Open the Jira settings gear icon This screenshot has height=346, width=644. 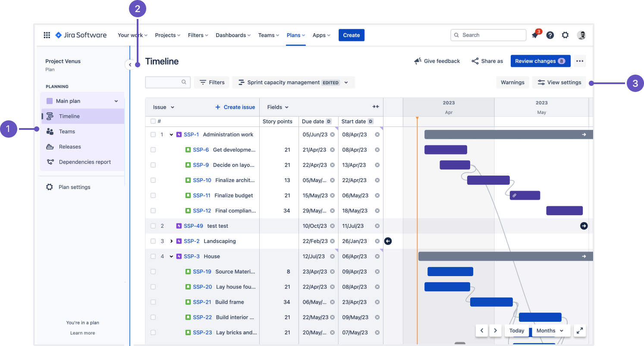pos(565,35)
